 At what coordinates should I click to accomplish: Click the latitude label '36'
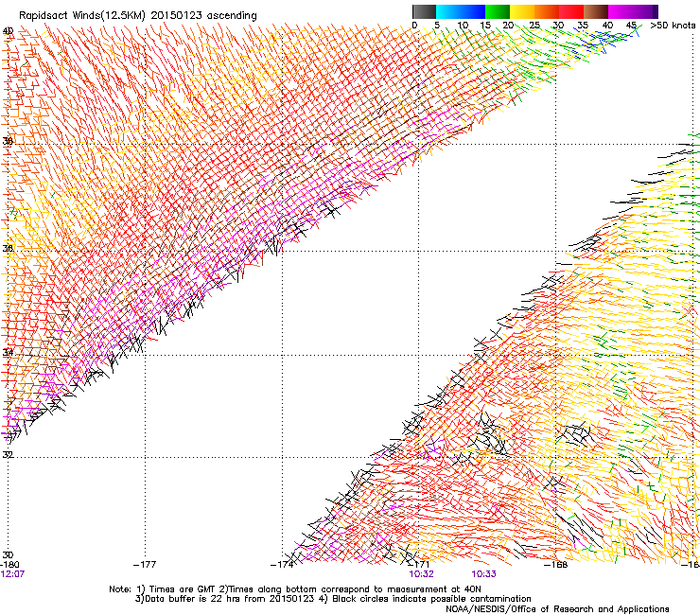pos(8,248)
